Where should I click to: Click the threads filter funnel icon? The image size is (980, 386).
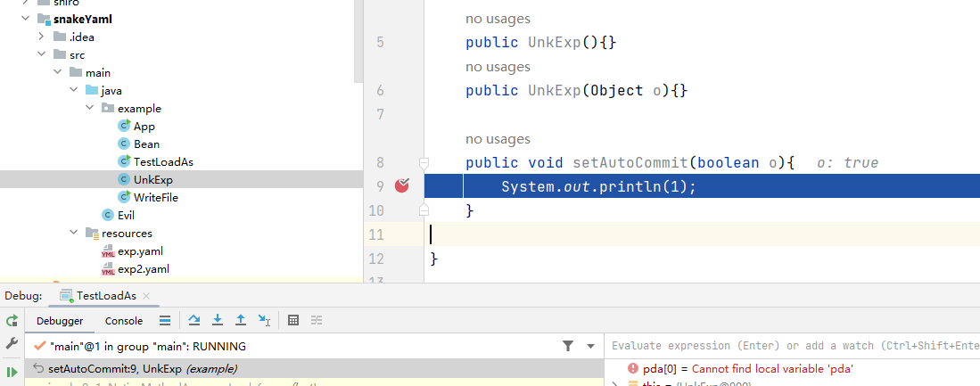pyautogui.click(x=568, y=346)
